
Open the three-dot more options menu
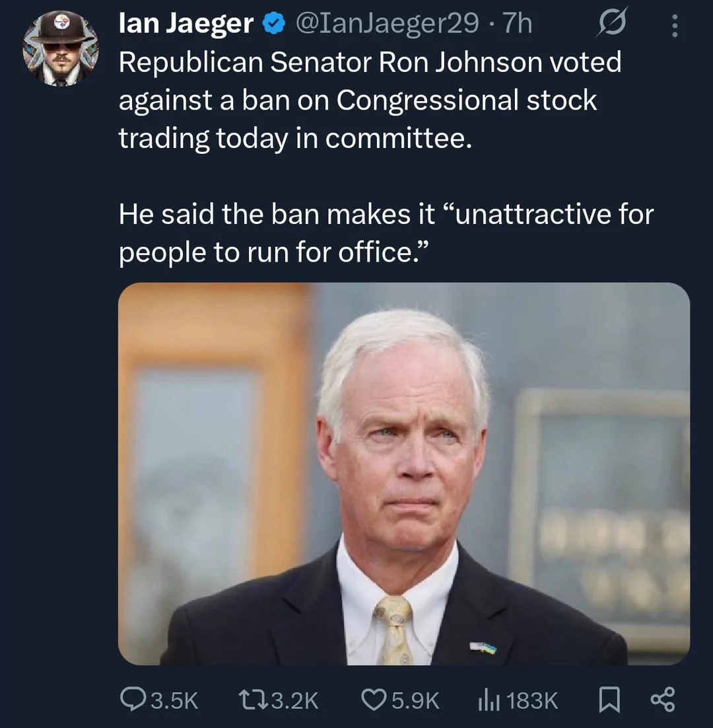coord(674,26)
